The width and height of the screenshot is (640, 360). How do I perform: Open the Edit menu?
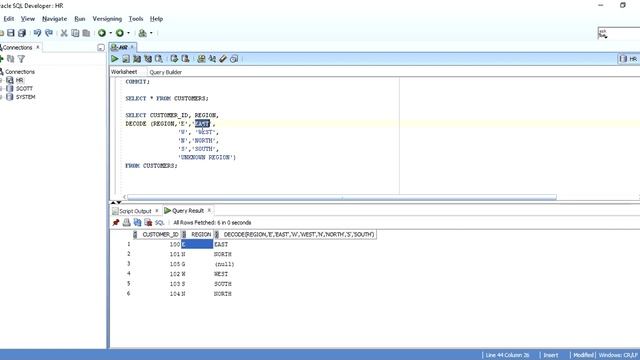coord(9,19)
